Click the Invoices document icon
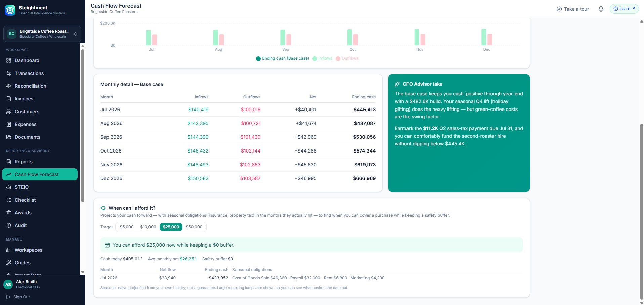This screenshot has height=305, width=644. pos(9,99)
